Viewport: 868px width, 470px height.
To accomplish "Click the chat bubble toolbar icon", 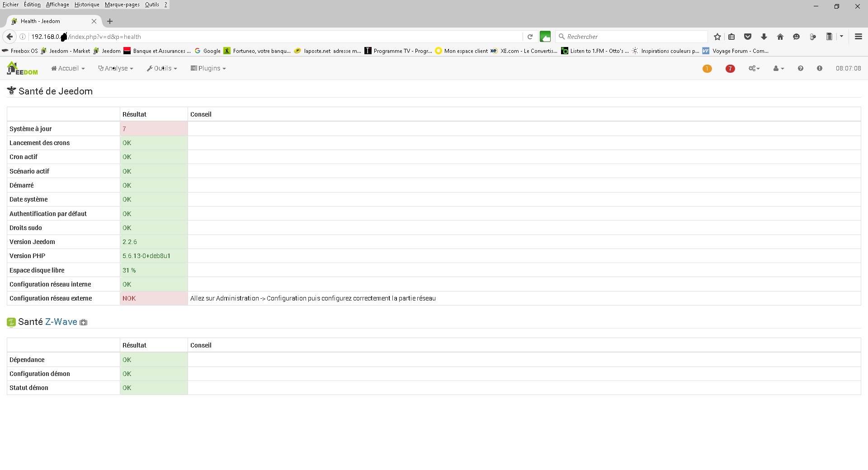I will [x=797, y=37].
